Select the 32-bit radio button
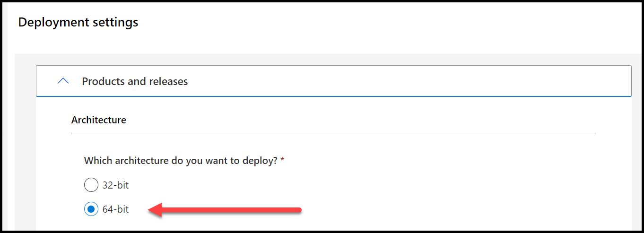The image size is (644, 233). click(91, 185)
